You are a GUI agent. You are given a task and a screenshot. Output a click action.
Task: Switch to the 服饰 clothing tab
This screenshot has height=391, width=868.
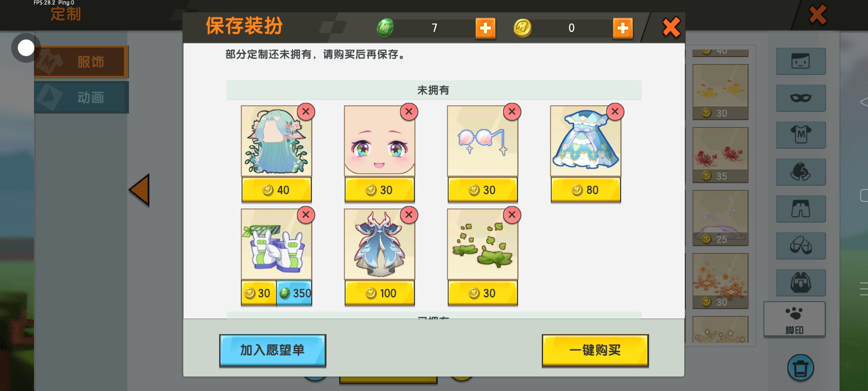81,62
